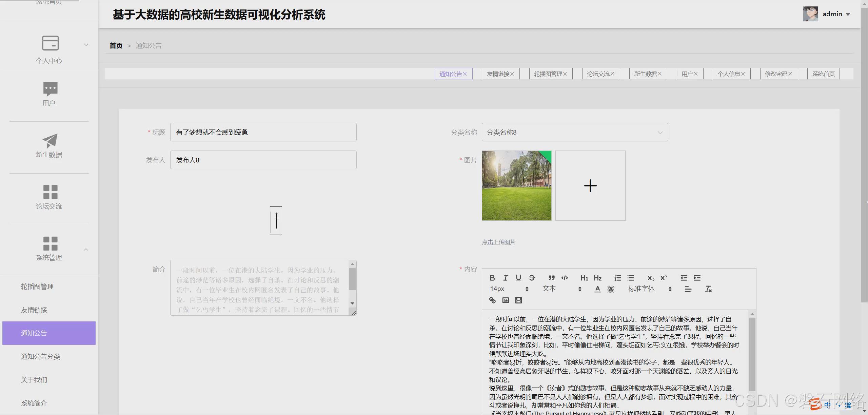Apply Heading 1 style
Screen dimensions: 868x415
584,278
